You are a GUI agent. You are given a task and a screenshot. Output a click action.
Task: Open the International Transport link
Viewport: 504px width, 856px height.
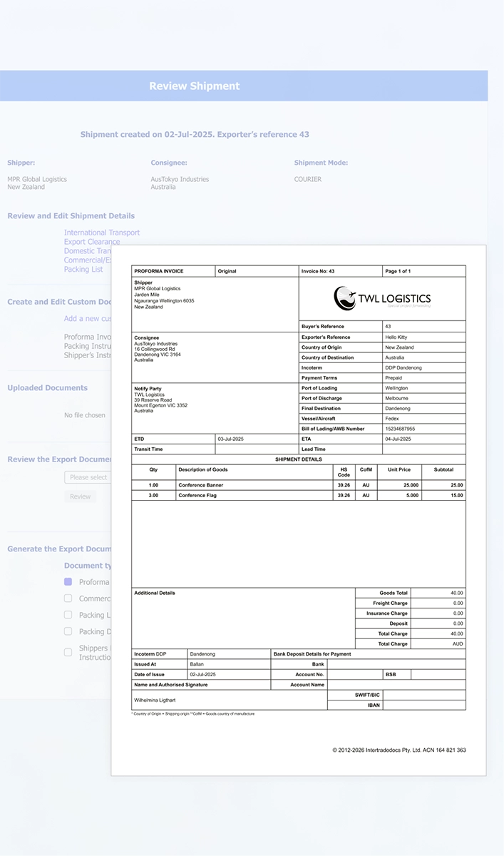tap(102, 233)
